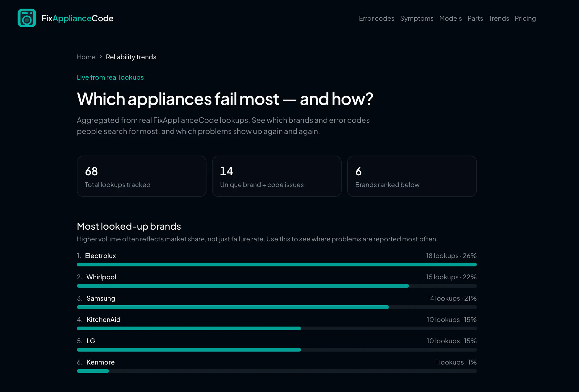Click the washing machine logo icon
579x392 pixels.
27,18
